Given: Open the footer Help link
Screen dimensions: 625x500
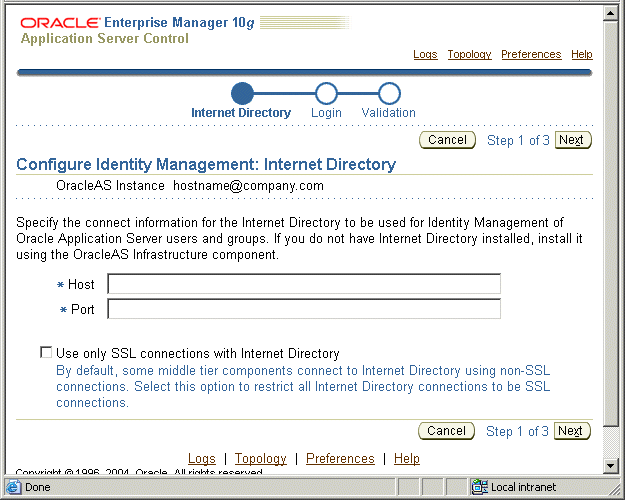Looking at the screenshot, I should tap(407, 459).
